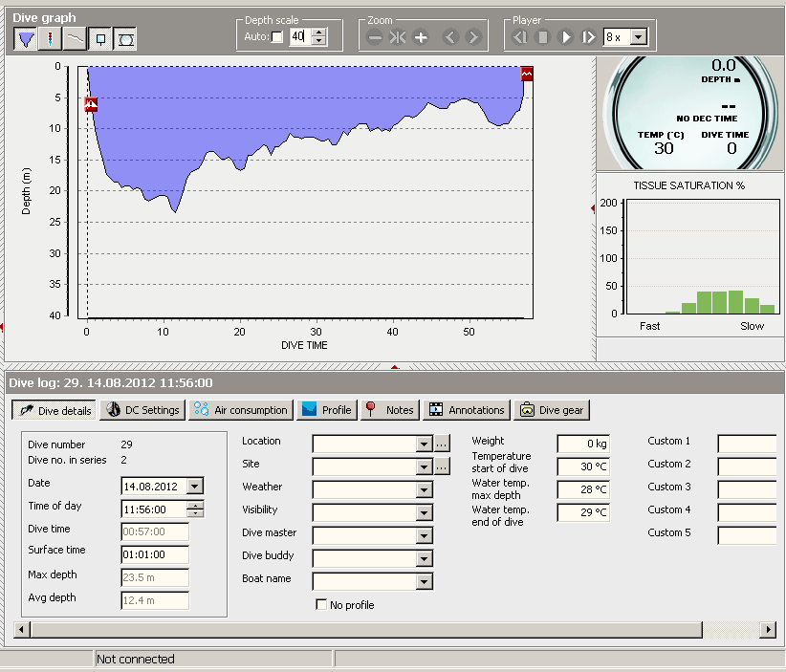
Task: Click the player step forward button
Action: click(x=588, y=37)
